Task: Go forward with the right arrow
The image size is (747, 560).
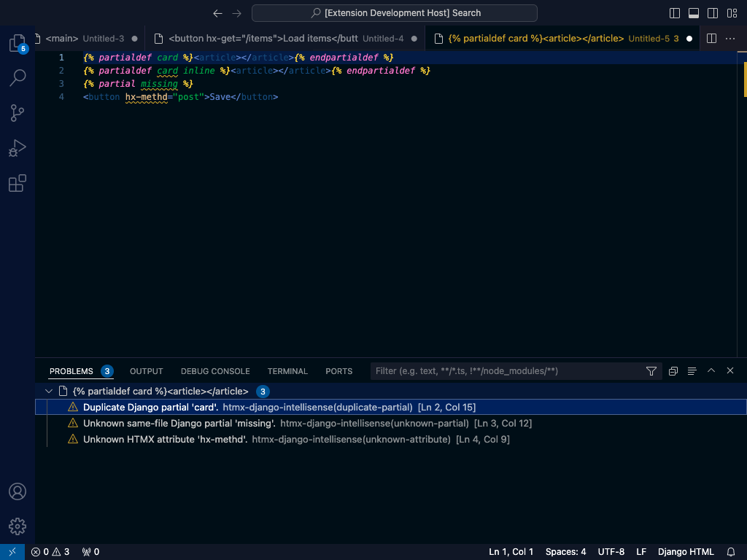Action: click(x=237, y=13)
